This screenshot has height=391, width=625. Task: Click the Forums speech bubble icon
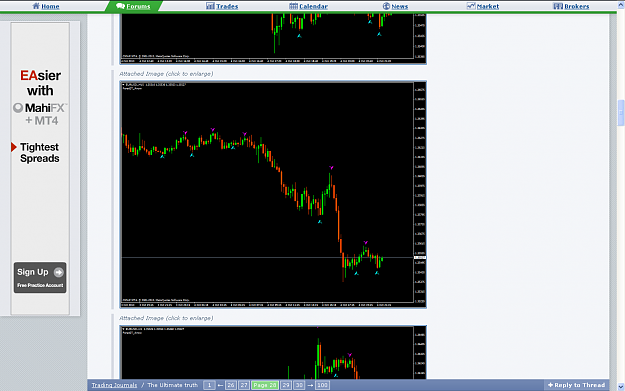click(120, 6)
